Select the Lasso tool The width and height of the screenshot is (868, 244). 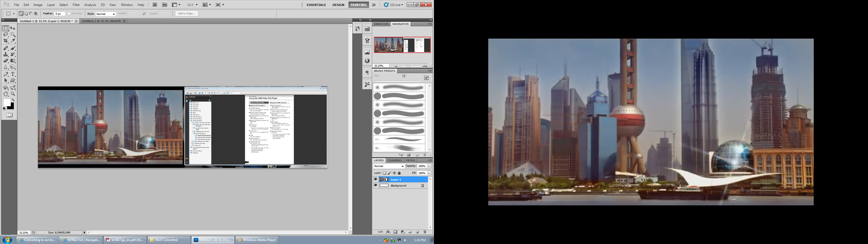pyautogui.click(x=6, y=35)
